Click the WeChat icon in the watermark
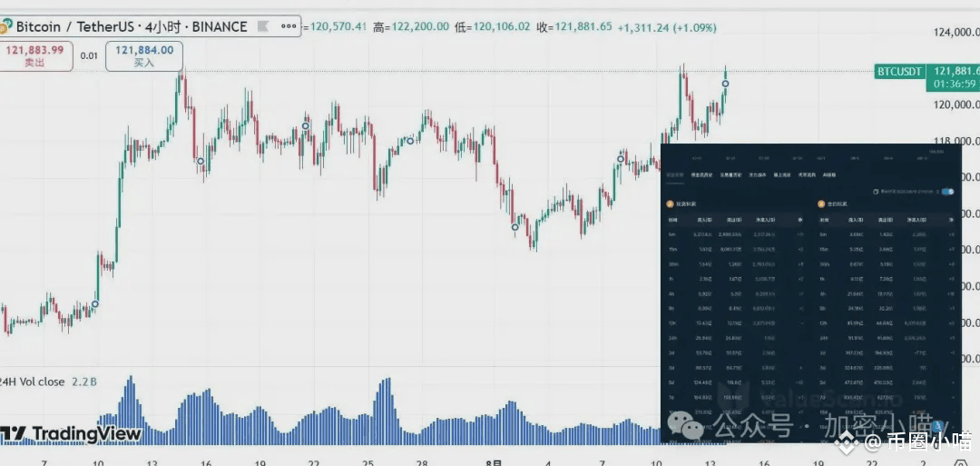This screenshot has height=466, width=980. point(685,425)
